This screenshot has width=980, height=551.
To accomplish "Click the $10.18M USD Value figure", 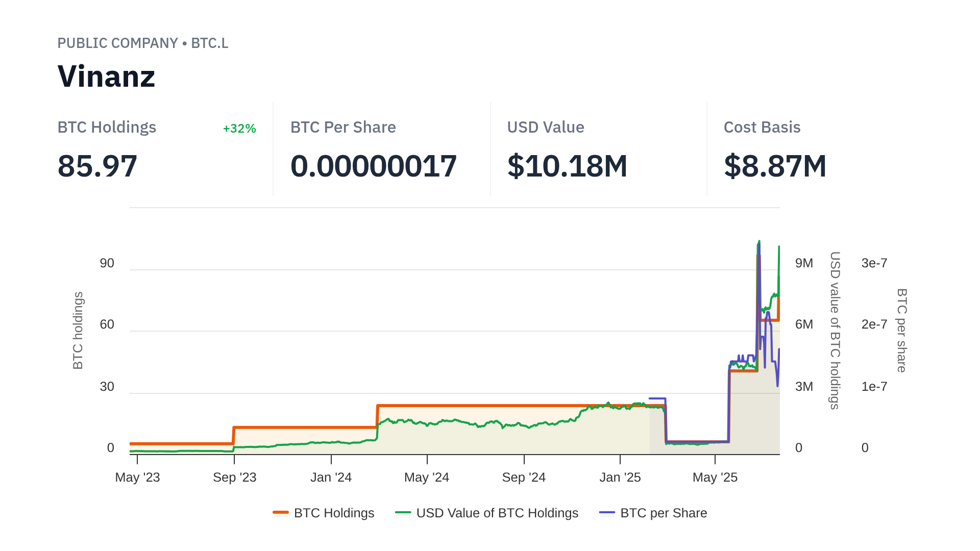I will (567, 166).
